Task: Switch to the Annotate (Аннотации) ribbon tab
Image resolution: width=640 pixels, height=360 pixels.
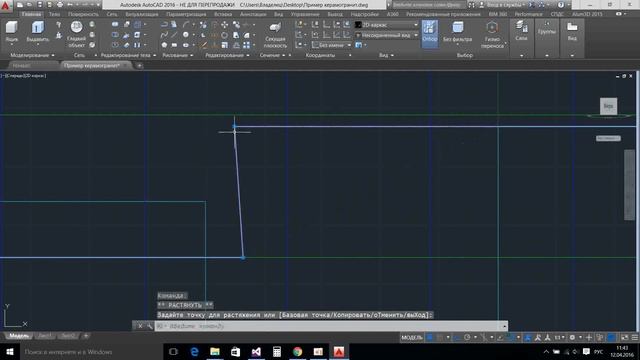Action: pyautogui.click(x=253, y=14)
